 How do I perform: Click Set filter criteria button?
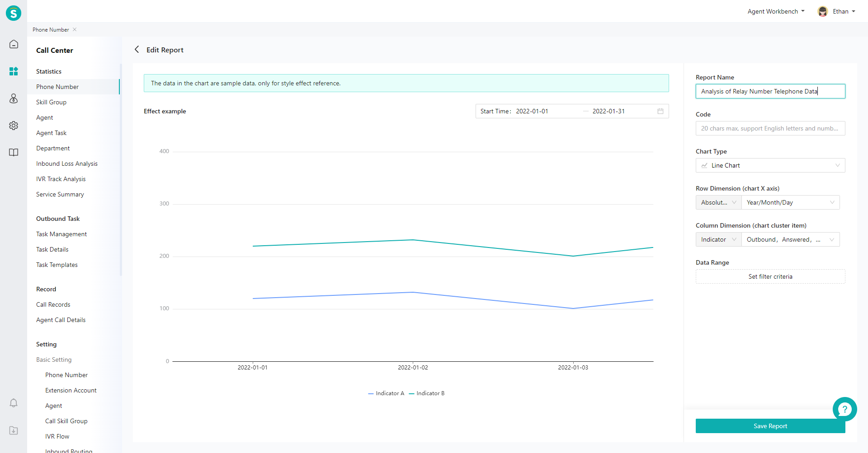[x=770, y=276]
